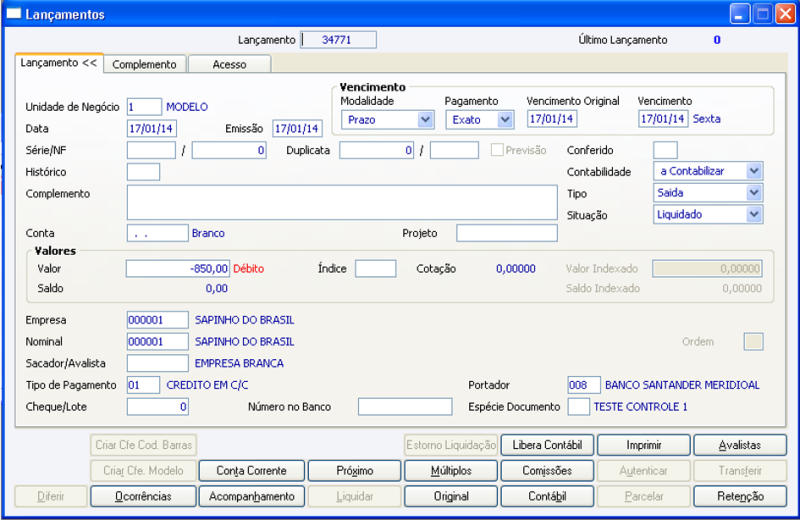Screen dimensions: 800x520
Task: Click the Duplicata number field
Action: [x=377, y=150]
